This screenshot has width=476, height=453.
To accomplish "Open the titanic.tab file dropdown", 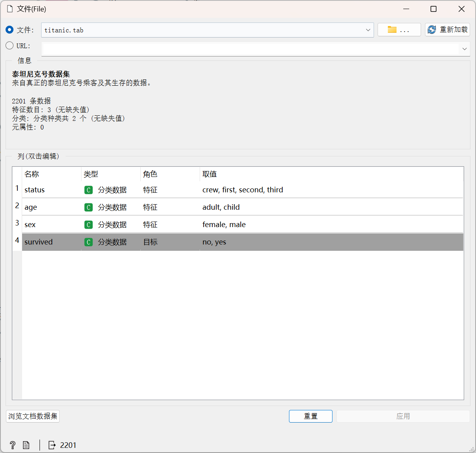I will 208,30.
